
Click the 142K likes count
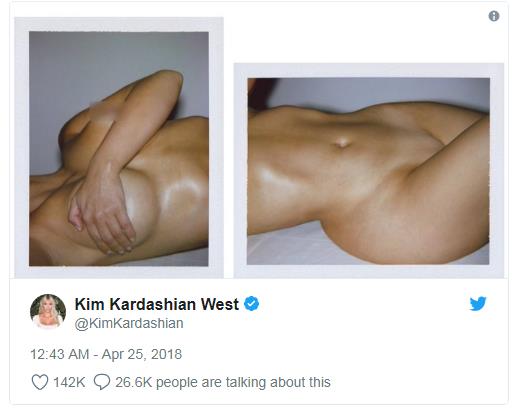tap(69, 382)
